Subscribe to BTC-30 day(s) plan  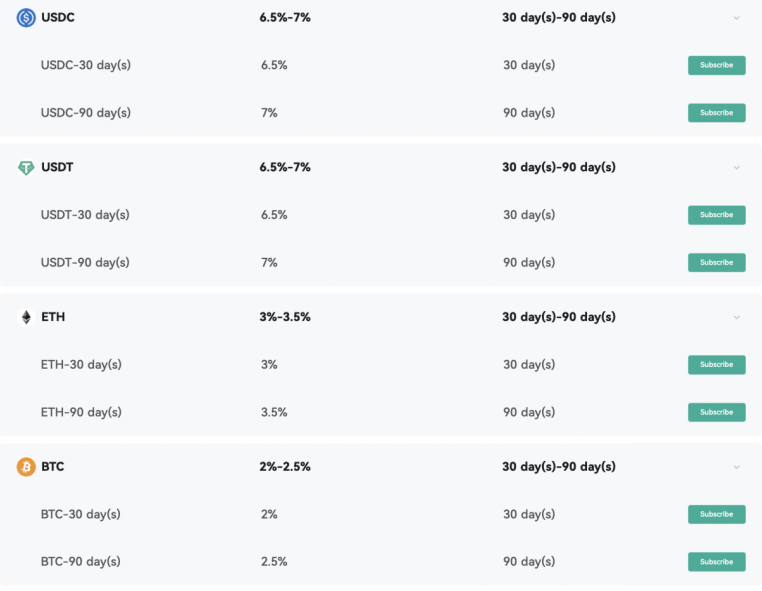click(x=716, y=514)
